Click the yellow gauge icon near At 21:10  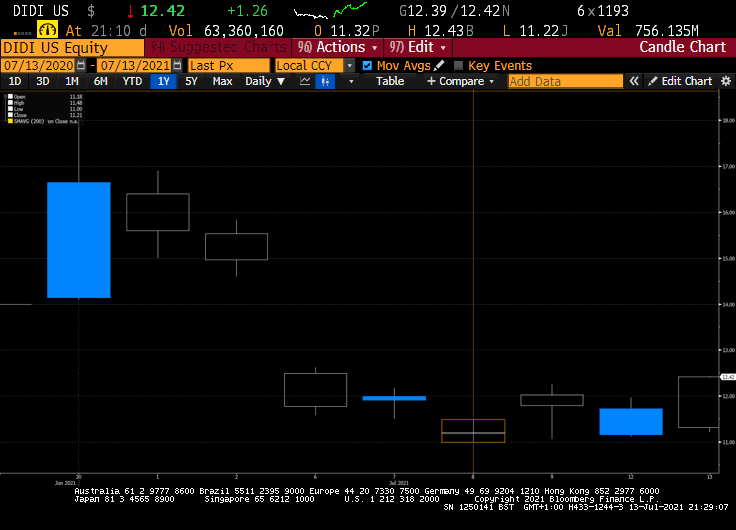[47, 30]
